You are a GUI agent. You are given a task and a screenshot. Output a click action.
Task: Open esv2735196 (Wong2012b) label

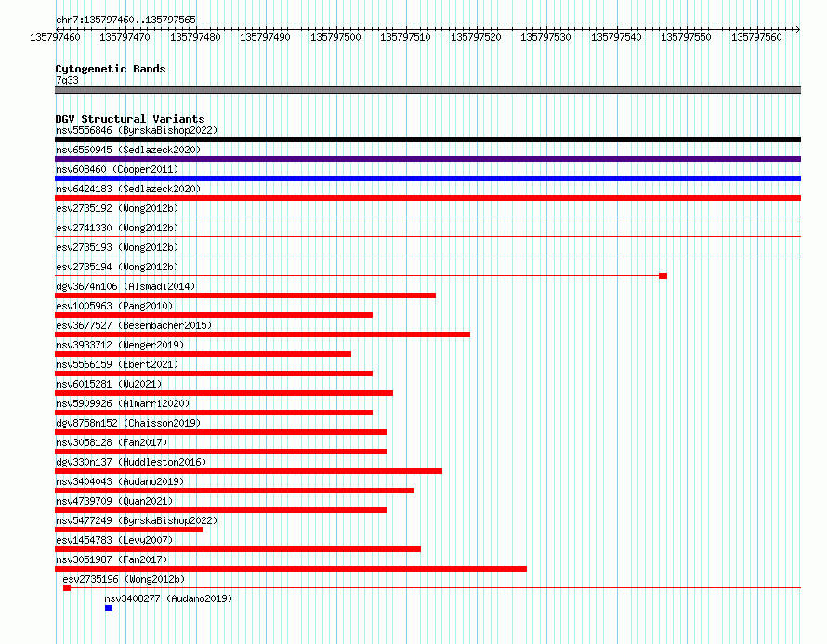124,579
